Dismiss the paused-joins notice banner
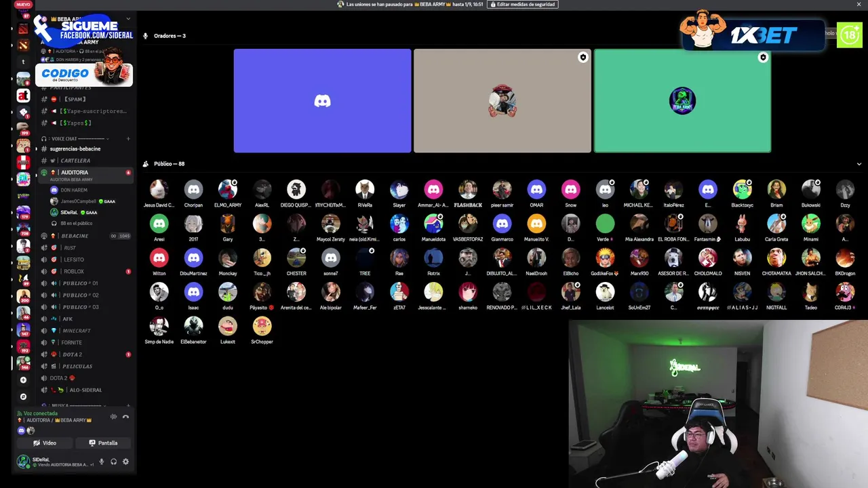This screenshot has height=488, width=868. coord(859,4)
